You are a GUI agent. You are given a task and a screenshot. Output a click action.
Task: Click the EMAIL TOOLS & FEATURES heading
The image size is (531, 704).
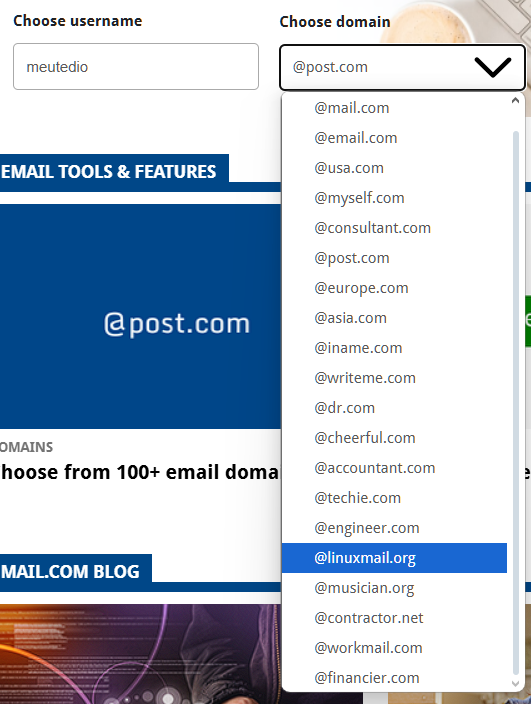(x=109, y=172)
